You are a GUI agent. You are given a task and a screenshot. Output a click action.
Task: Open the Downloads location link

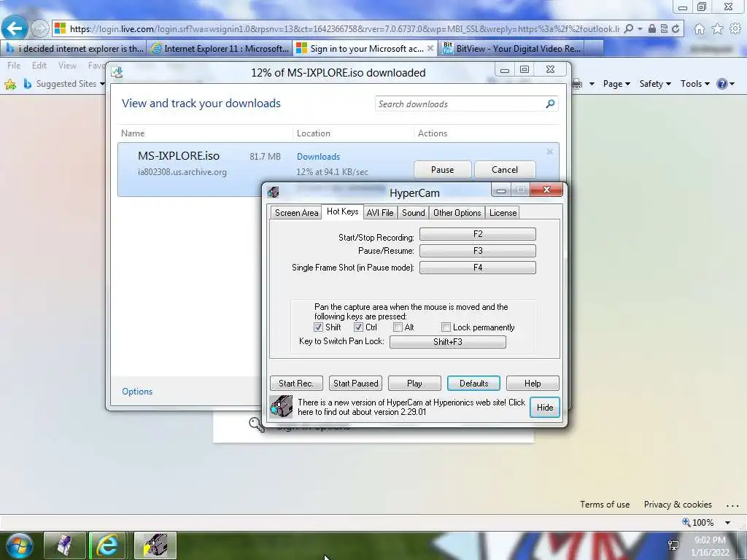click(x=318, y=157)
